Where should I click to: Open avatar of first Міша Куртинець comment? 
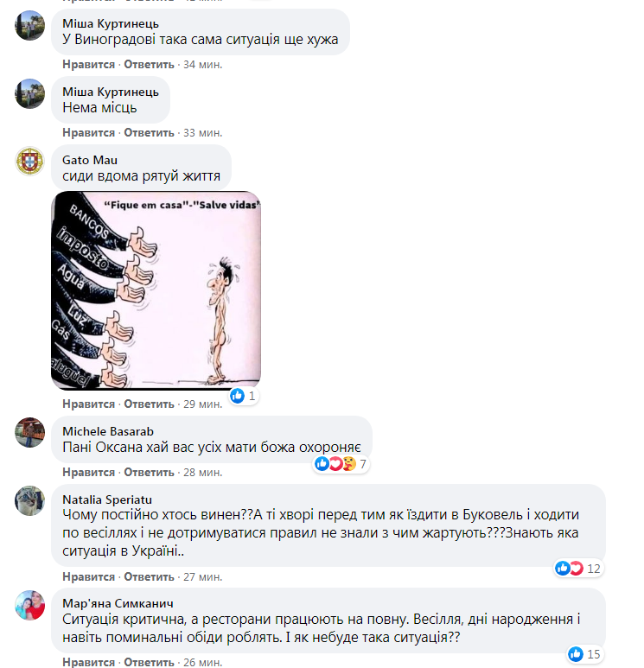(30, 26)
